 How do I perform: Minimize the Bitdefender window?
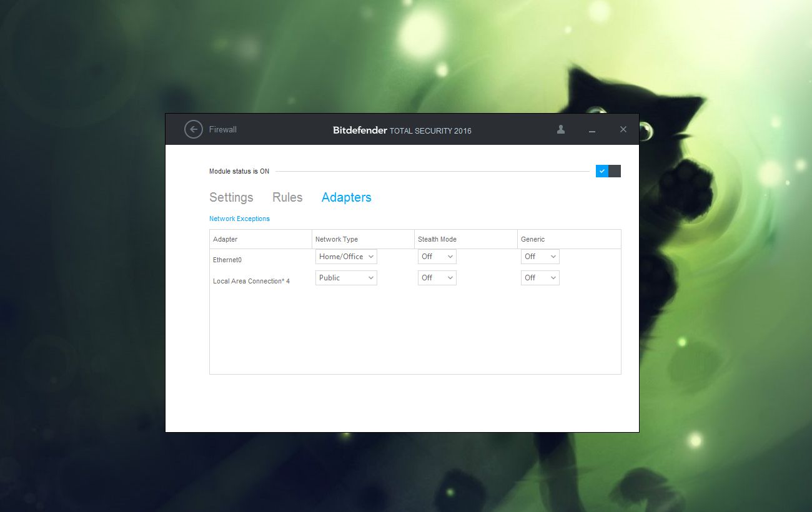pyautogui.click(x=592, y=130)
